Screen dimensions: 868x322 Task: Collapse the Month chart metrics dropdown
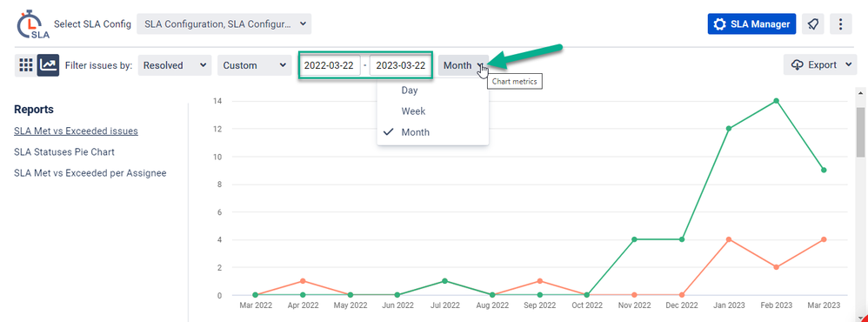pyautogui.click(x=464, y=65)
